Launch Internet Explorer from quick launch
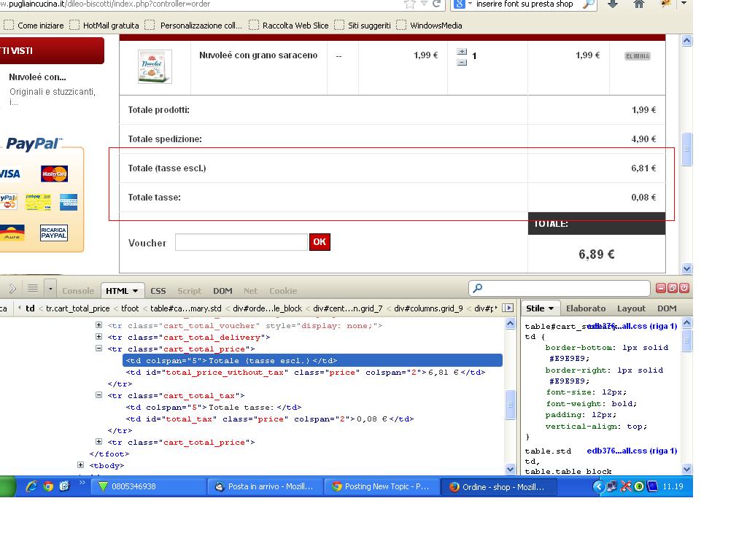The height and width of the screenshot is (560, 747). (31, 486)
